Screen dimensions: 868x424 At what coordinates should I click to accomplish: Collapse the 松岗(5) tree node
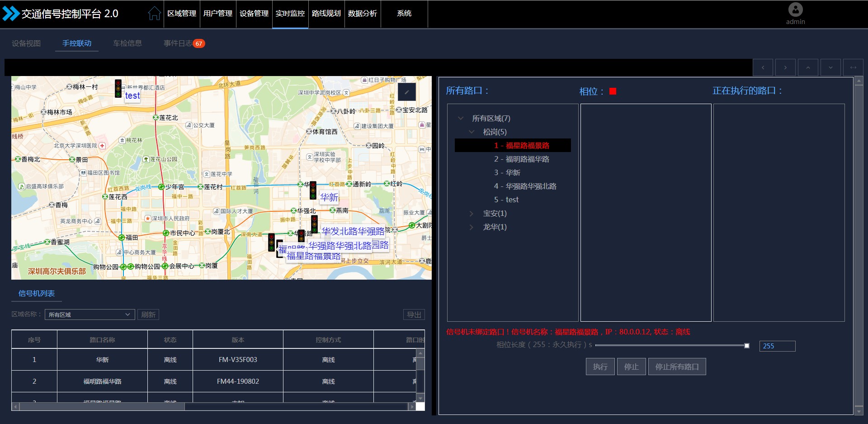pos(472,132)
